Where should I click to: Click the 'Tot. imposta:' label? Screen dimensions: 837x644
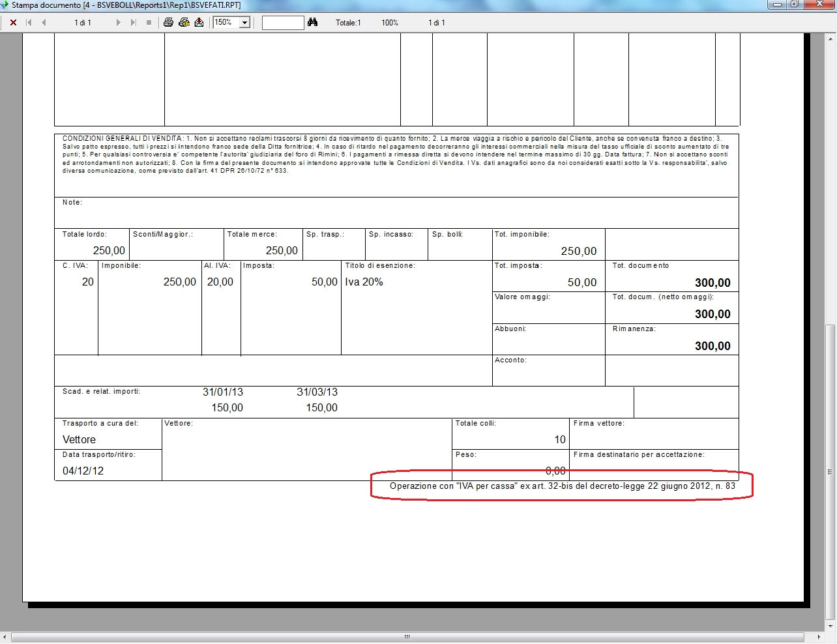pyautogui.click(x=519, y=266)
